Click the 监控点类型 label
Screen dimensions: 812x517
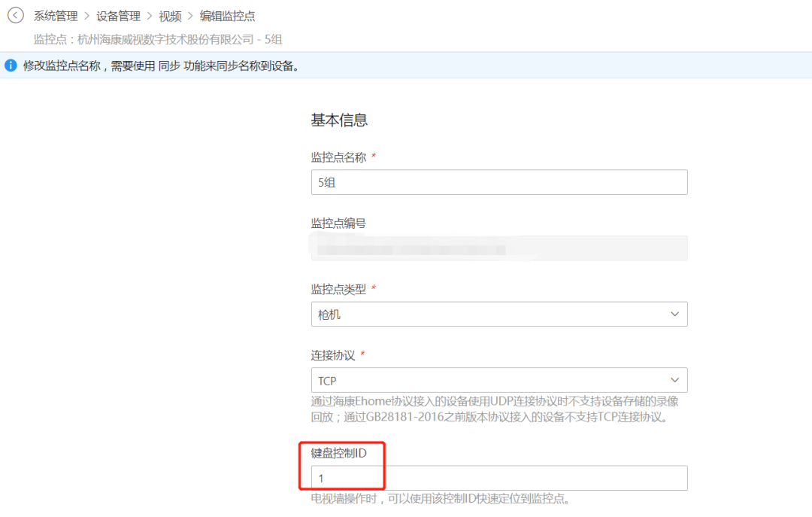point(338,289)
